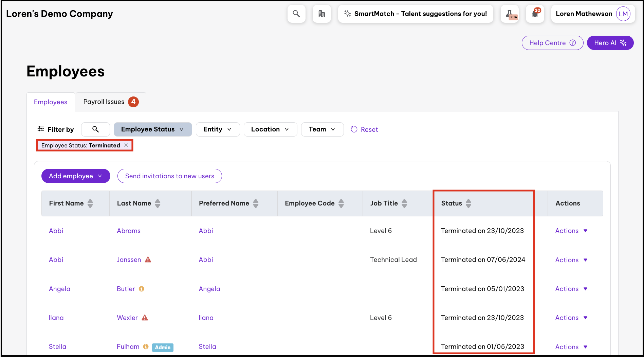Remove the Employee Status: Terminated filter chip

tap(126, 145)
